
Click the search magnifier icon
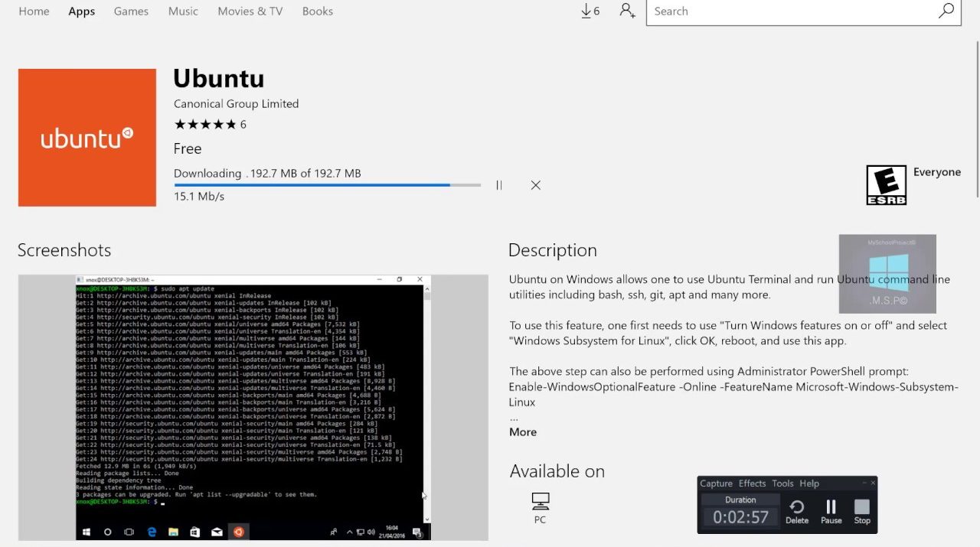tap(946, 11)
